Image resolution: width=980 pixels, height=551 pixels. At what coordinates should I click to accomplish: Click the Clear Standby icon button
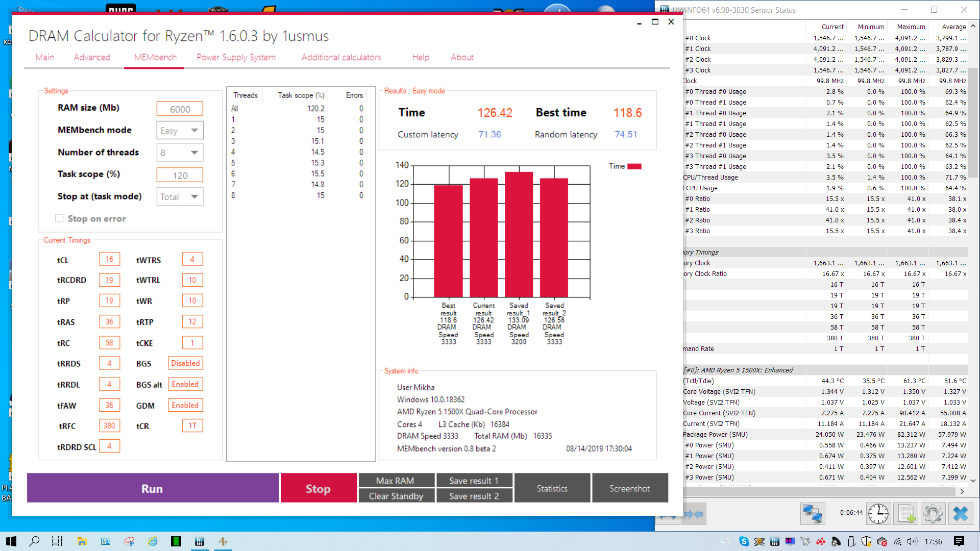(x=395, y=496)
